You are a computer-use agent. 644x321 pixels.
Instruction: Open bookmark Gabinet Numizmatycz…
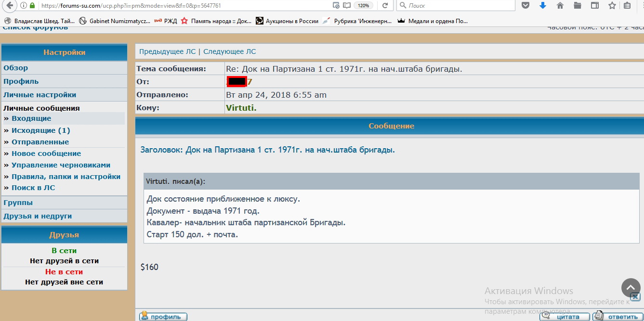coord(114,21)
